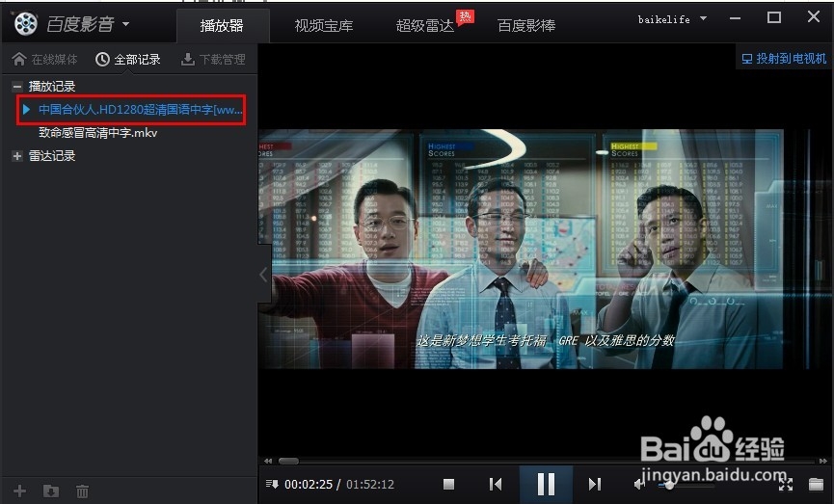Open 在线媒体 home section

tap(44, 59)
